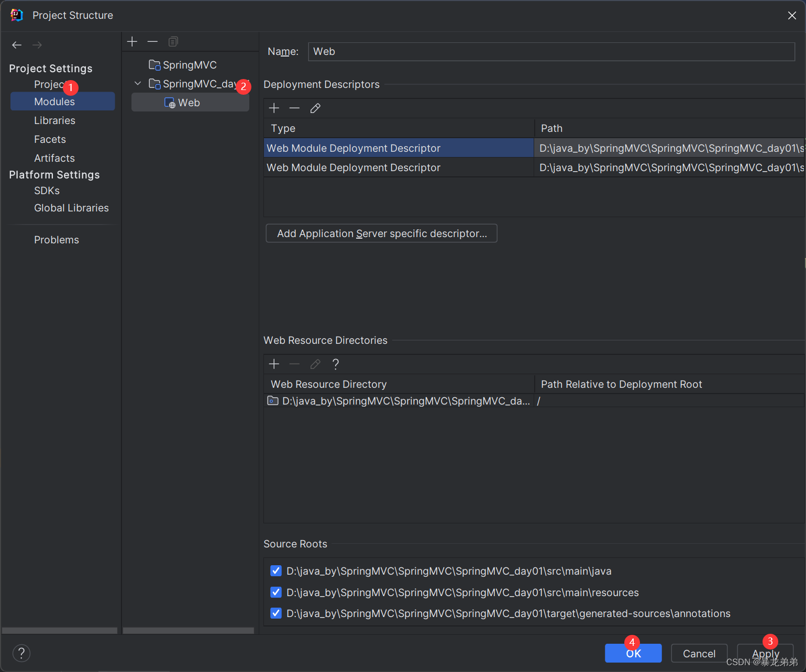
Task: Remove the selected deployment descriptor
Action: coord(294,108)
